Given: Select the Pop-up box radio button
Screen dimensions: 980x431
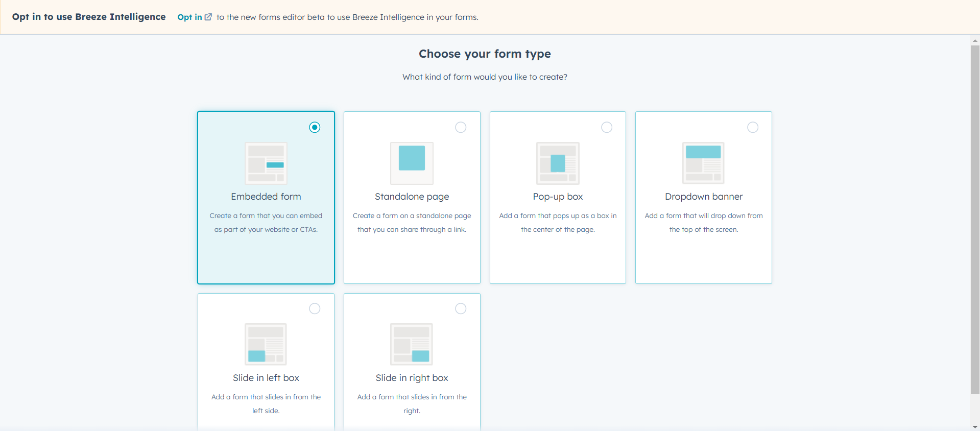Looking at the screenshot, I should pos(607,127).
